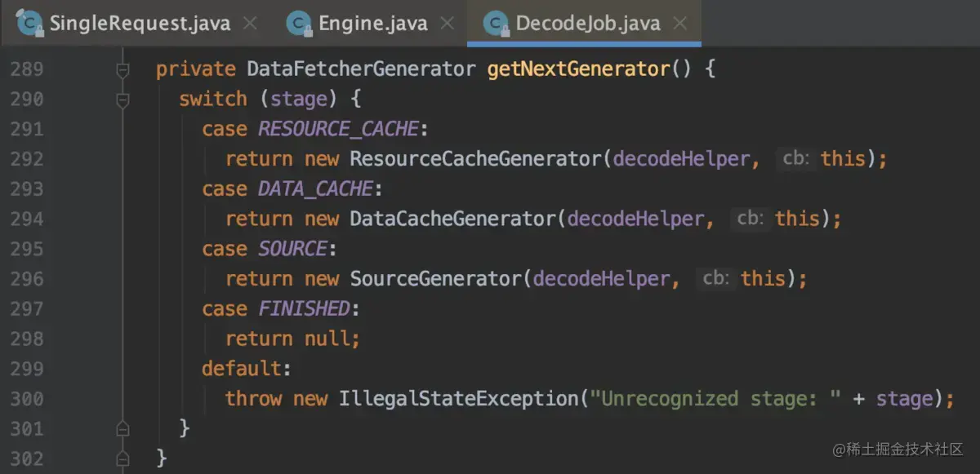The width and height of the screenshot is (980, 474).
Task: Click 'this' argument on line 296
Action: [x=763, y=279]
